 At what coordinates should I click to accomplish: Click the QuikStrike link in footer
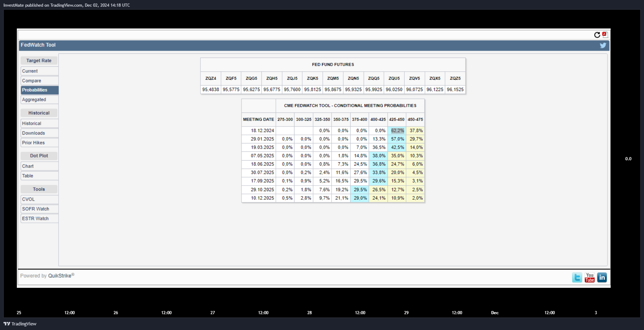pyautogui.click(x=60, y=276)
